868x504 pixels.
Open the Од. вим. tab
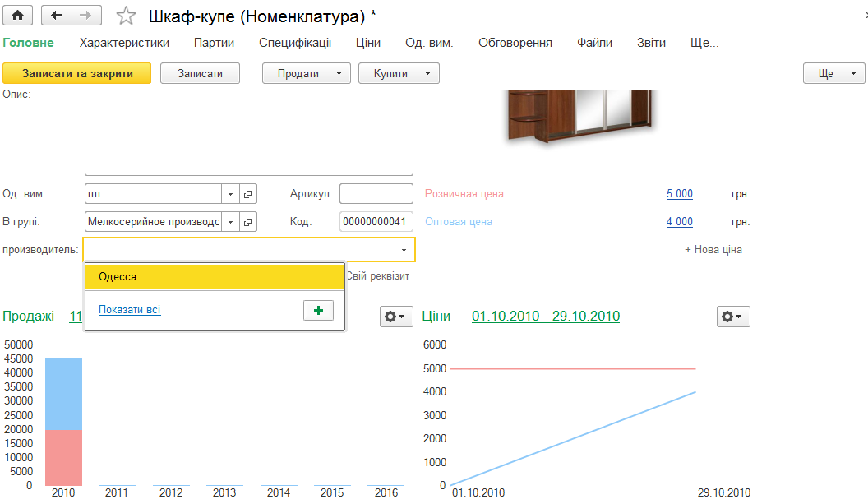429,43
